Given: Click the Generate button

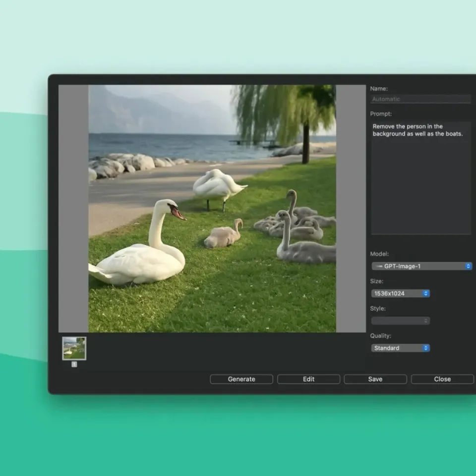Looking at the screenshot, I should (241, 379).
